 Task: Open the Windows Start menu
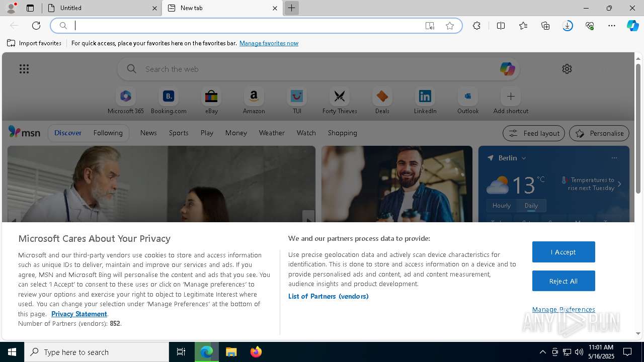(x=12, y=352)
